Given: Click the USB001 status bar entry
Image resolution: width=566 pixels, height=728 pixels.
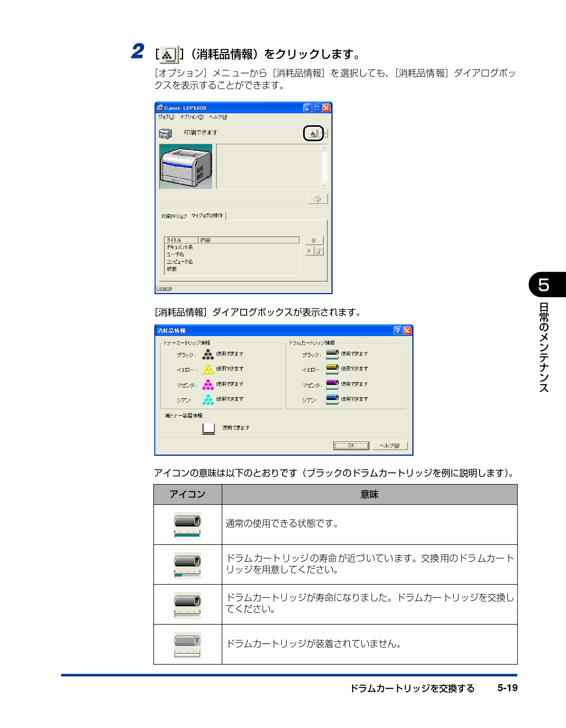Looking at the screenshot, I should coord(165,289).
